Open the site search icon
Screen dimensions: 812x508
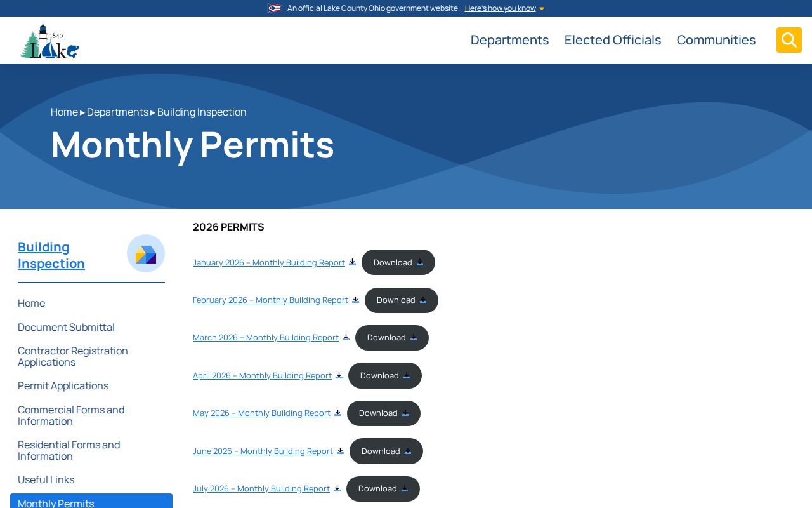[x=789, y=40]
